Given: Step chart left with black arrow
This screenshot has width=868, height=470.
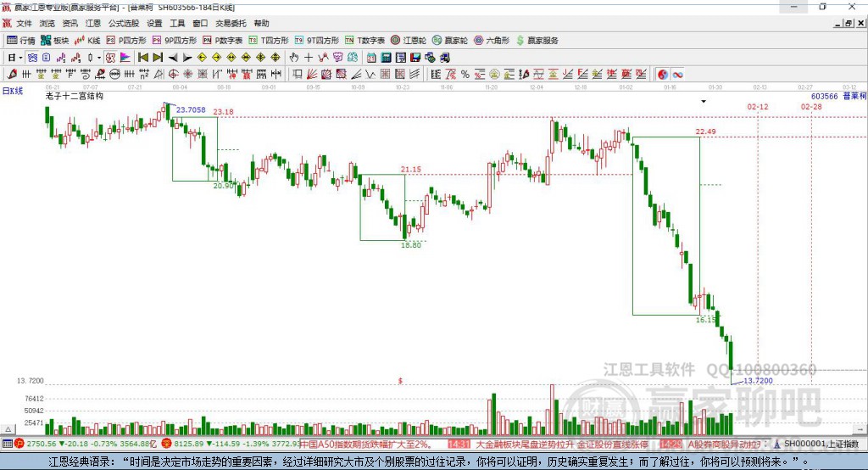Looking at the screenshot, I should pyautogui.click(x=173, y=57).
